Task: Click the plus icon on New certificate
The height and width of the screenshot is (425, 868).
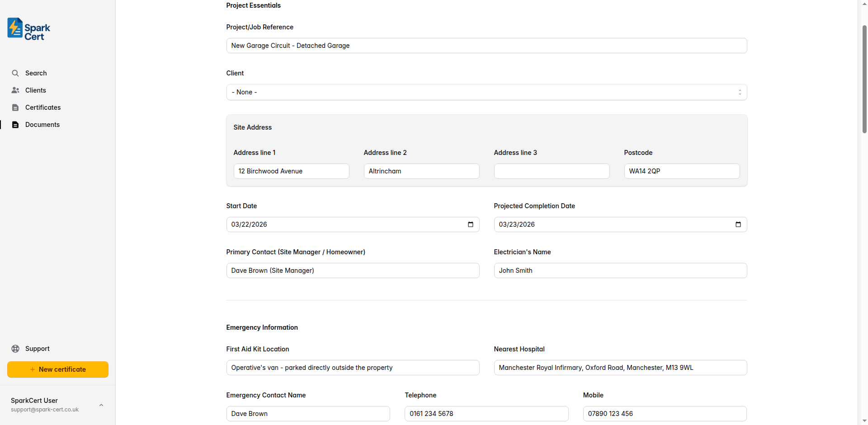Action: pyautogui.click(x=32, y=369)
